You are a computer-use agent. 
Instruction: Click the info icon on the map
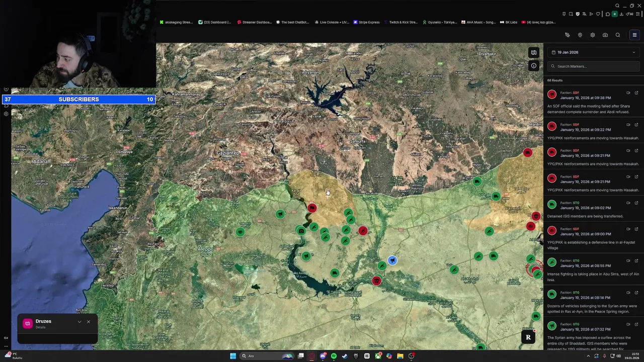(533, 66)
